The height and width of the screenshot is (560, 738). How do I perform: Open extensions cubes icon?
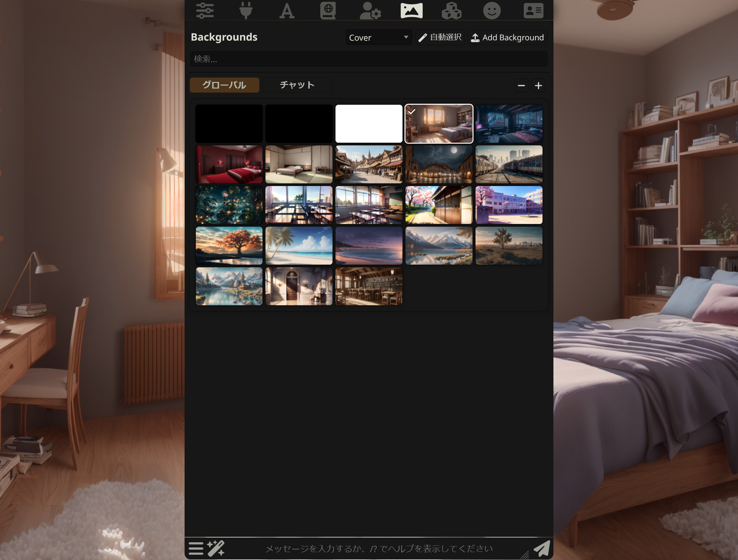click(451, 11)
